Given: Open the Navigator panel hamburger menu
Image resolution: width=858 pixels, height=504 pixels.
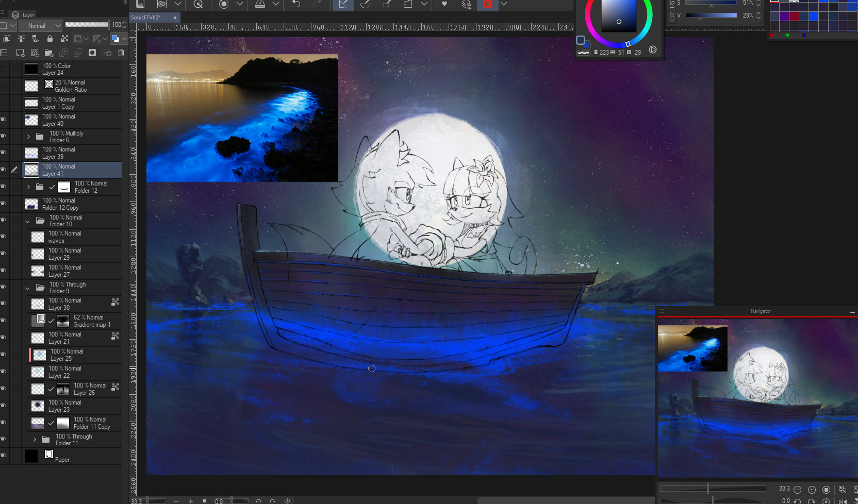Looking at the screenshot, I should tap(662, 311).
